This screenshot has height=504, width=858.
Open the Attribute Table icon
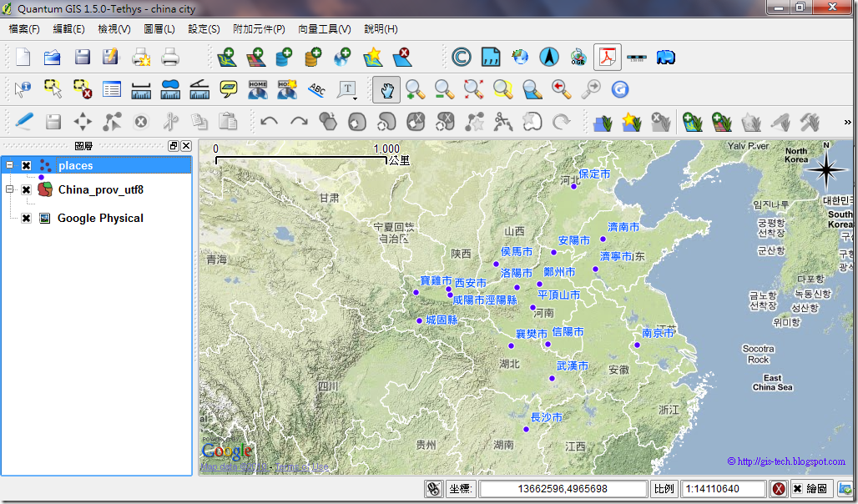[112, 89]
